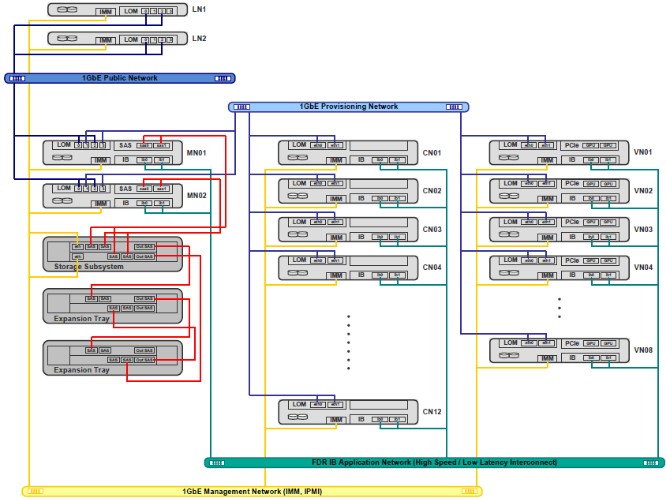Select 'FDR IB Application Network' bar text
Viewport: 666px width, 500px height.
coord(434,462)
